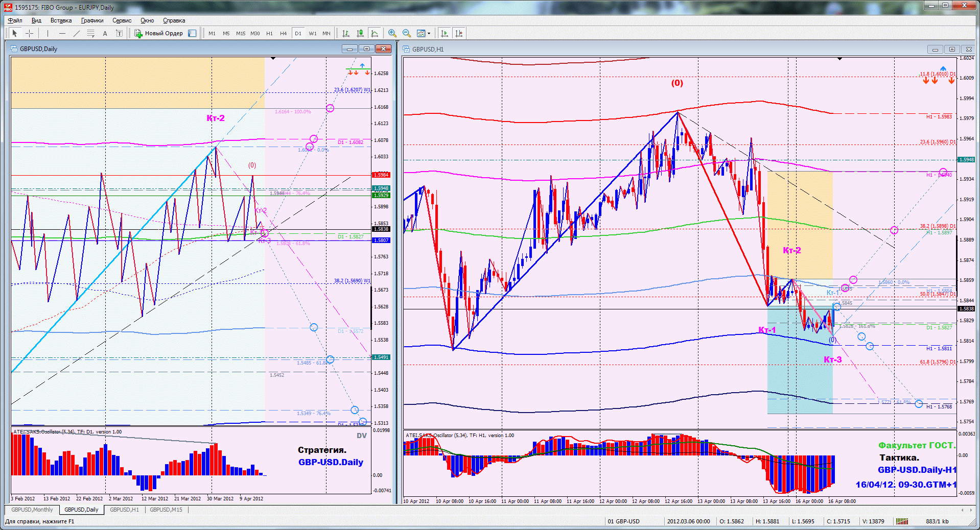Screen dimensions: 980x530
Task: Minimize the GBPUSD,Daily chart window
Action: click(x=349, y=49)
